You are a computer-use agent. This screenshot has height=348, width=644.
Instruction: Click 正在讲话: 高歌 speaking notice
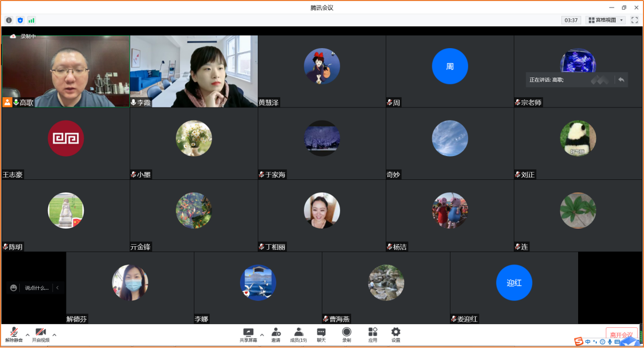tap(547, 80)
